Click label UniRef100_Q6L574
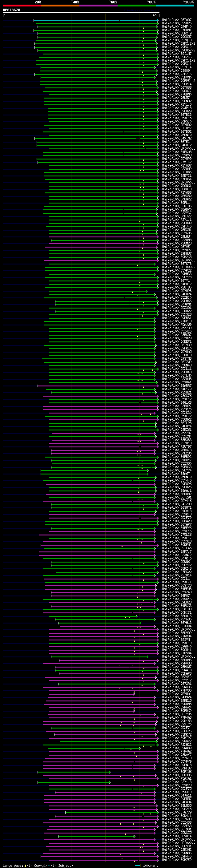Screen dimensions: 197x868 click(176, 98)
